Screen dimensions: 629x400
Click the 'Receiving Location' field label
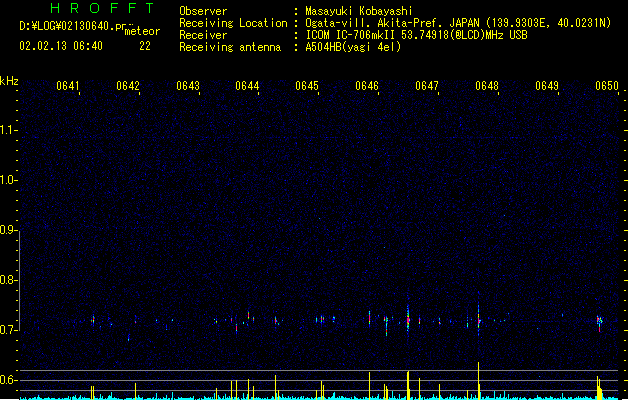pyautogui.click(x=233, y=23)
